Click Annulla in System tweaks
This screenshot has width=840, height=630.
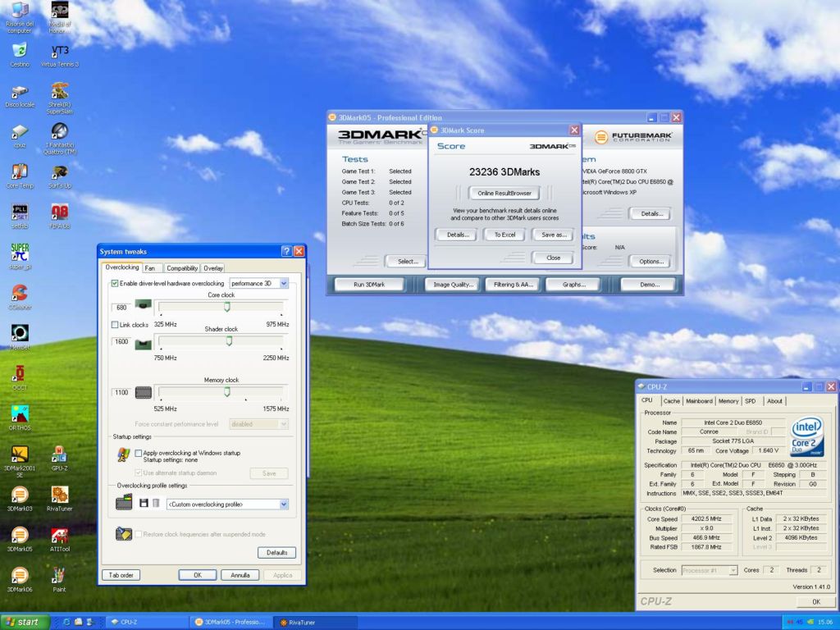tap(240, 575)
